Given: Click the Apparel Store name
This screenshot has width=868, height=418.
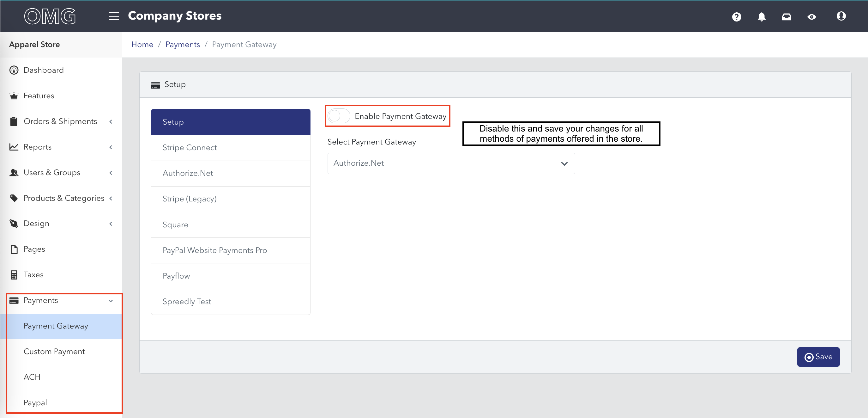Looking at the screenshot, I should [x=34, y=45].
